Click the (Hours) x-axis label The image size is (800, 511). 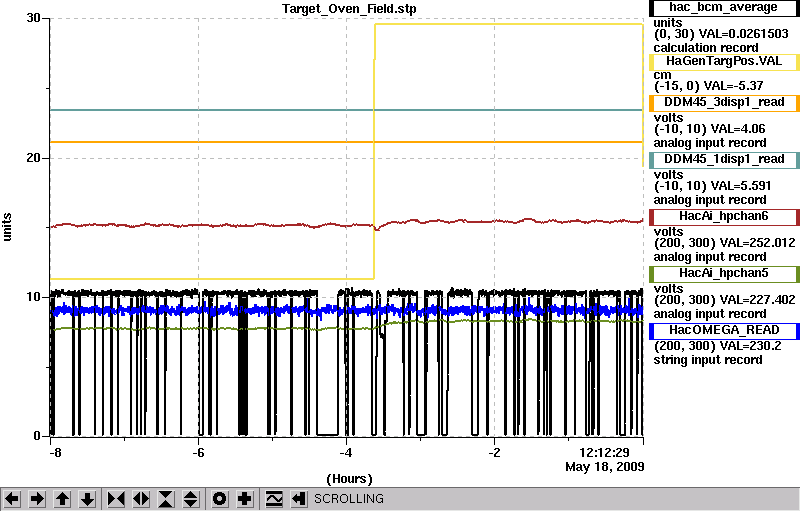(x=349, y=479)
